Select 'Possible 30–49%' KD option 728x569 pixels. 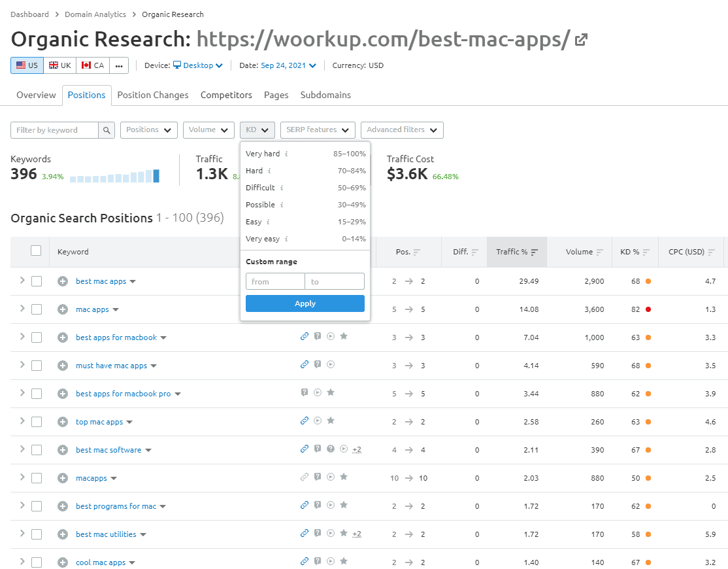[x=305, y=205]
